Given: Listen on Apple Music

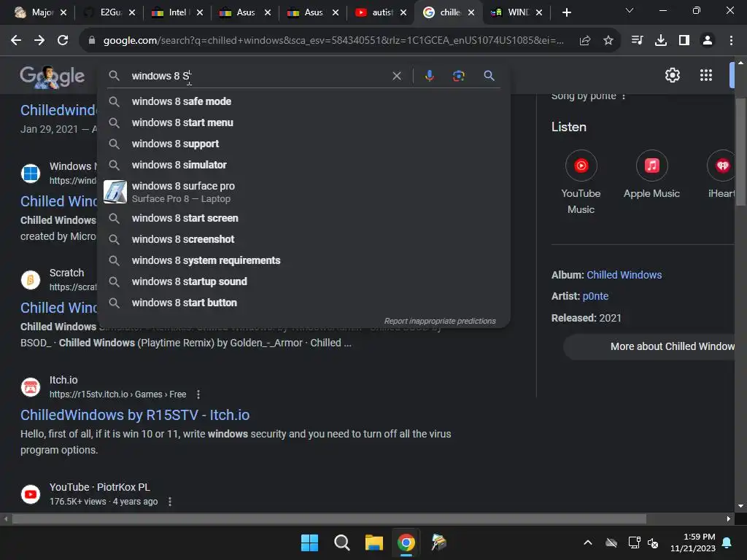Looking at the screenshot, I should tap(651, 175).
